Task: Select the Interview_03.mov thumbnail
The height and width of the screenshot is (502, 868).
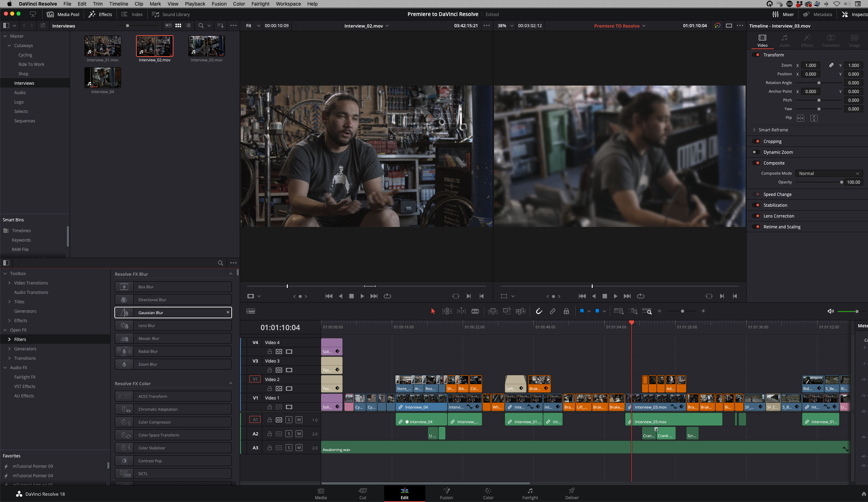Action: pyautogui.click(x=207, y=46)
